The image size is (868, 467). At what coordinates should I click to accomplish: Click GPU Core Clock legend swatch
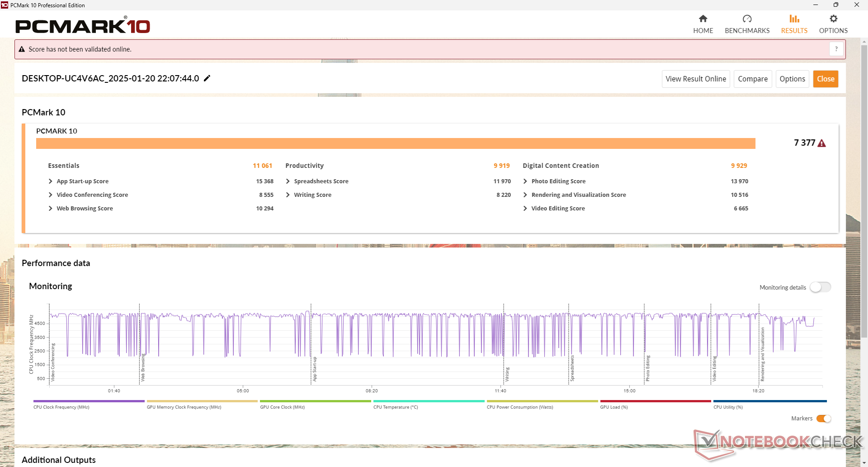(x=316, y=401)
